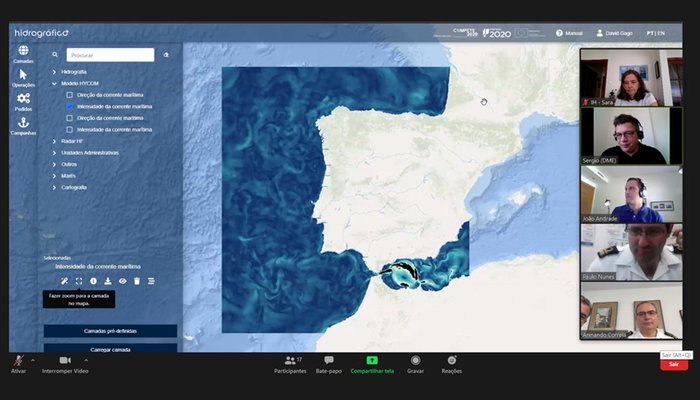Open the layer style wand tool
The width and height of the screenshot is (700, 400).
coord(64,282)
